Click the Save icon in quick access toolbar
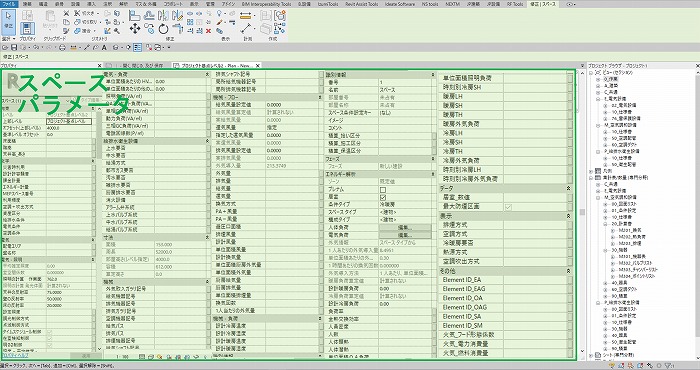The height and width of the screenshot is (370, 700). pyautogui.click(x=14, y=47)
